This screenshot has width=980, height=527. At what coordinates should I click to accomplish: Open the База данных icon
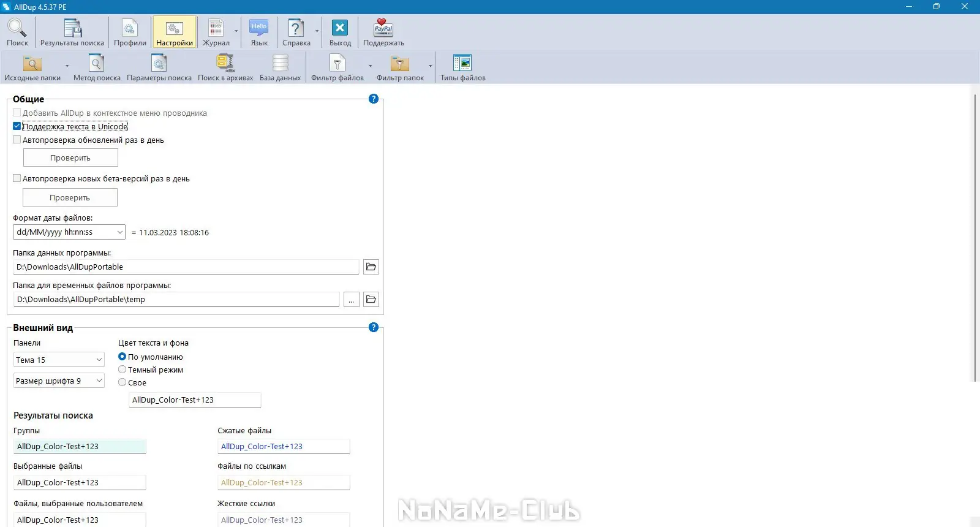tap(280, 67)
